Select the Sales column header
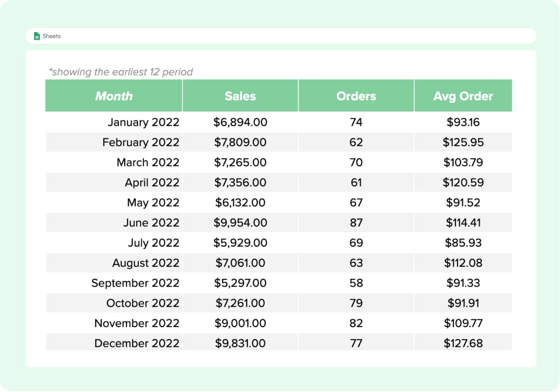 point(240,96)
